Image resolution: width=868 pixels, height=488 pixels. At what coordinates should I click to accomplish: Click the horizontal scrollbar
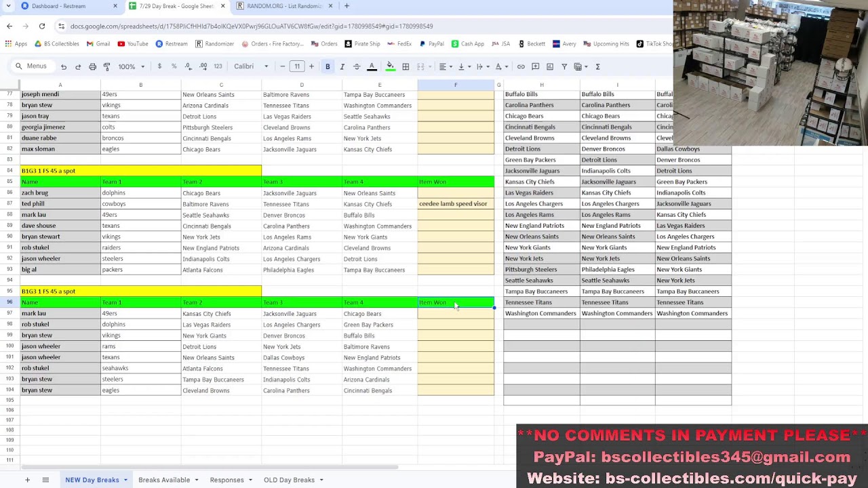[x=210, y=467]
